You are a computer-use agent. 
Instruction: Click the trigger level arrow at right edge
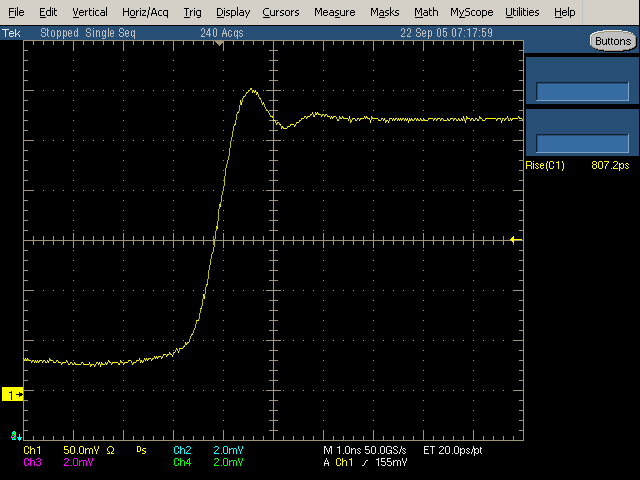coord(515,240)
